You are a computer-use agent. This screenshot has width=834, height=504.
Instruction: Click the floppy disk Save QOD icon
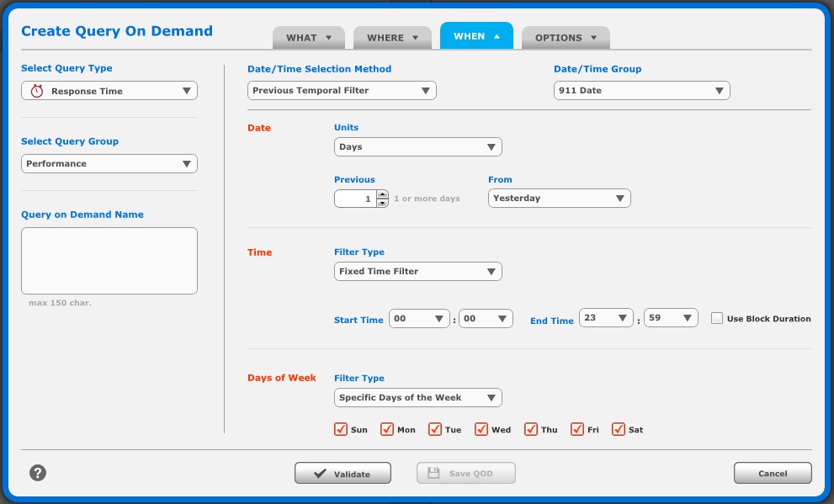pyautogui.click(x=433, y=473)
